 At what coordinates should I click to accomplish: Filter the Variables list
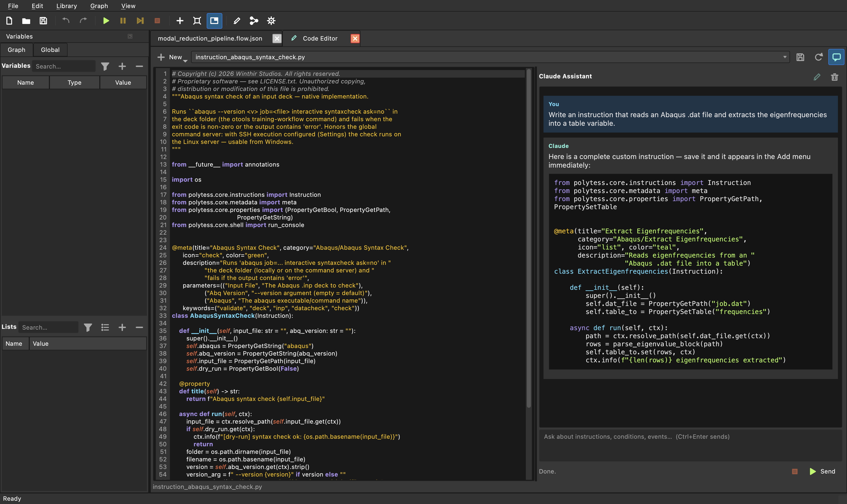click(105, 66)
